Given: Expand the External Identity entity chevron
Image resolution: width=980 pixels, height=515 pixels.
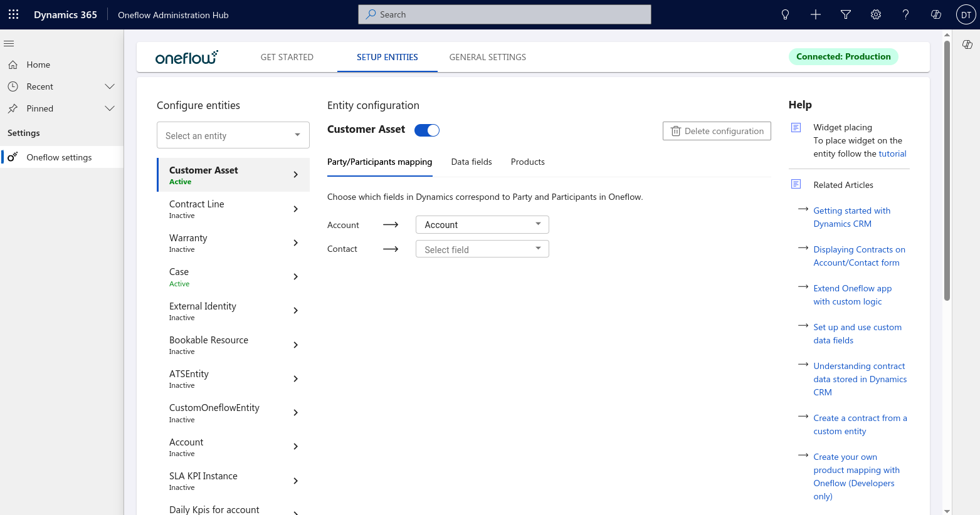Looking at the screenshot, I should (296, 310).
